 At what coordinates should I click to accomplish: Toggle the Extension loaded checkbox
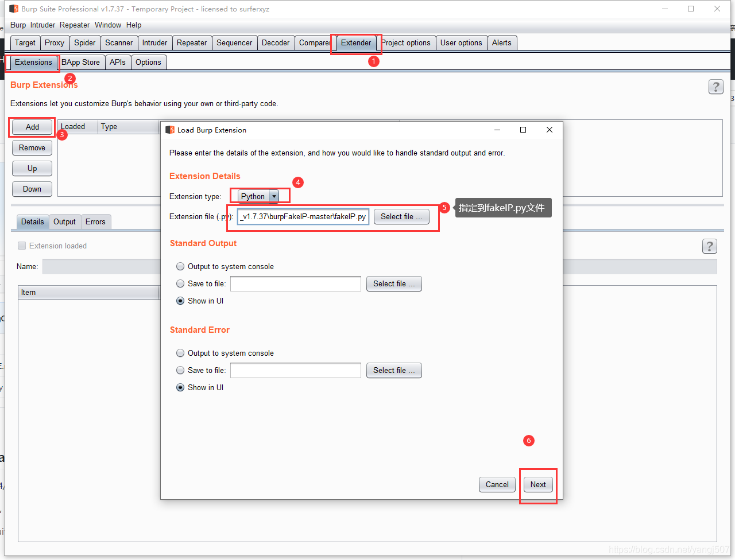[22, 246]
